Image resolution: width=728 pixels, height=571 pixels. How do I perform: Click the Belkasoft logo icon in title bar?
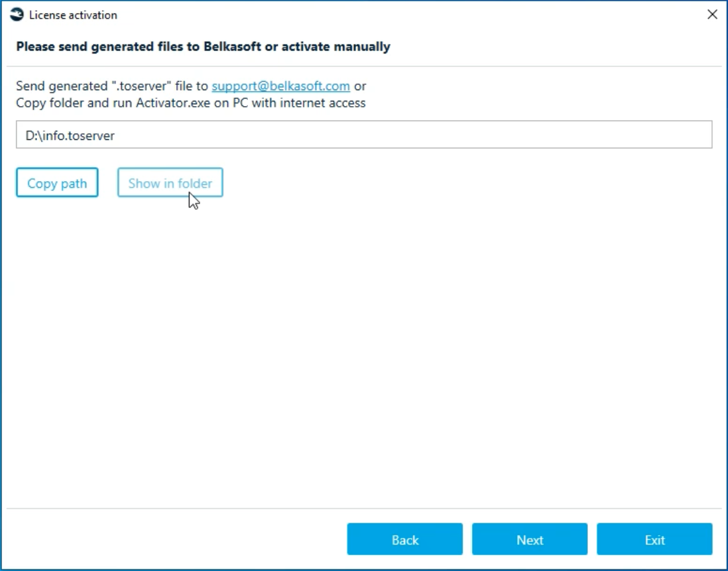tap(17, 15)
